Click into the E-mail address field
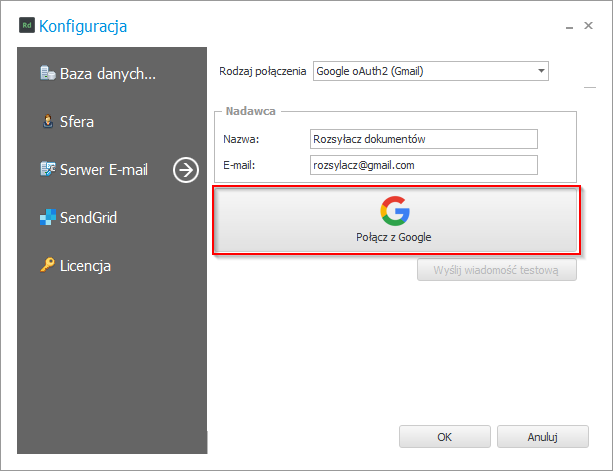 [x=424, y=165]
